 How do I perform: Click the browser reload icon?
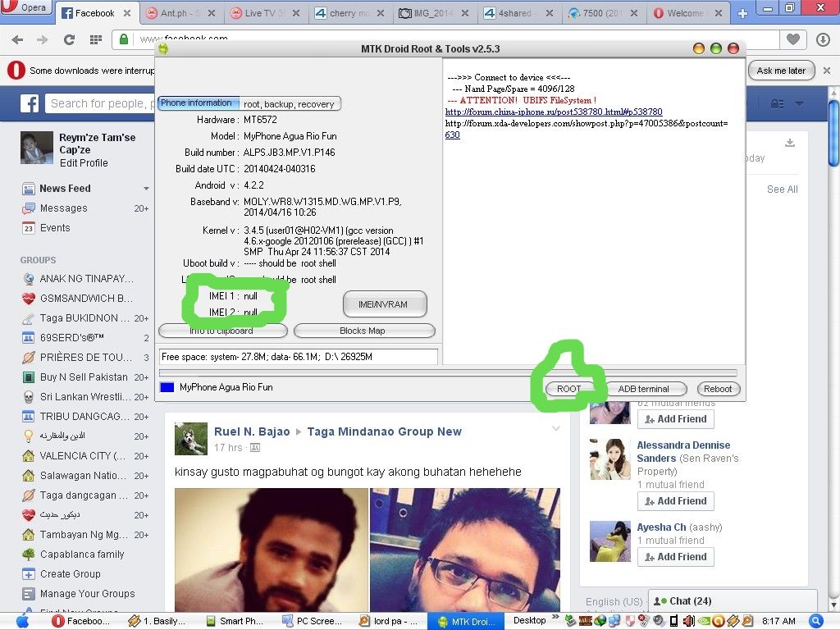(x=69, y=39)
